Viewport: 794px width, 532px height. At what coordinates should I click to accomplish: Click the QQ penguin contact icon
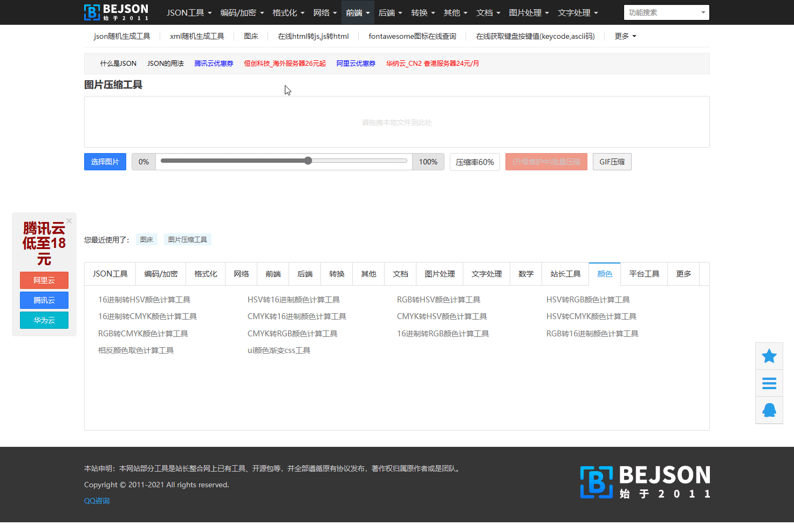(x=769, y=410)
